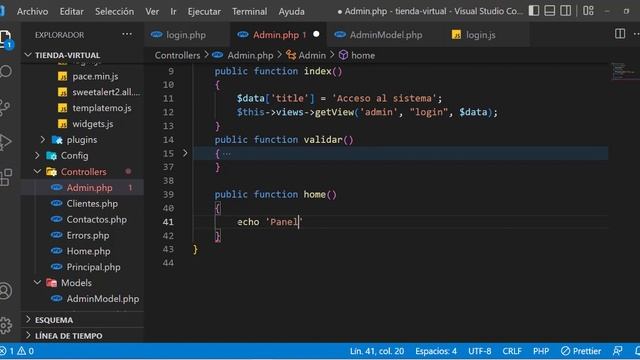This screenshot has width=640, height=360.
Task: Open pace.min.js file
Action: point(95,76)
